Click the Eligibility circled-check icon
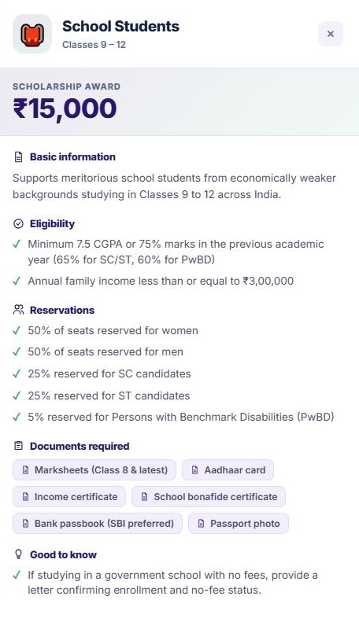359x644 pixels. pyautogui.click(x=18, y=224)
